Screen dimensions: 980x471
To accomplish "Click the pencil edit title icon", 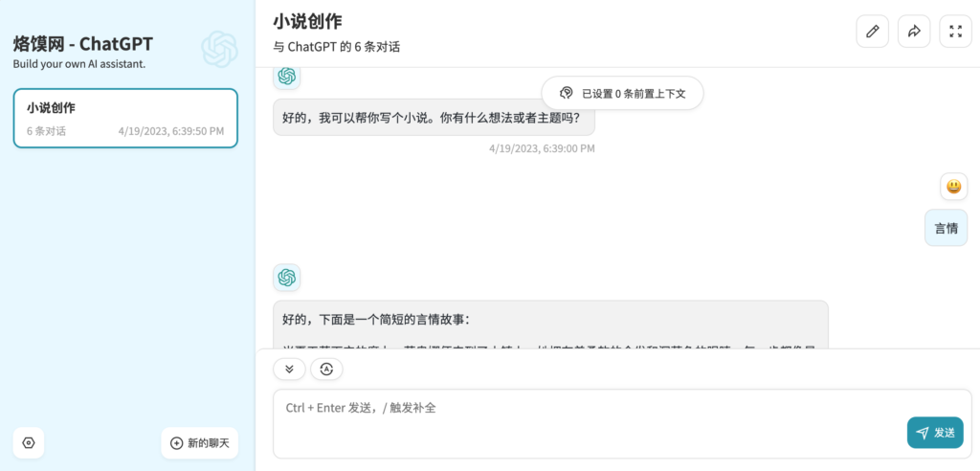I will click(872, 32).
